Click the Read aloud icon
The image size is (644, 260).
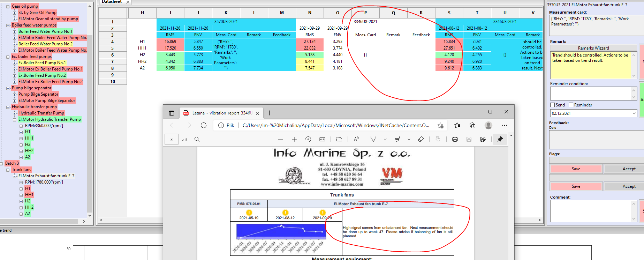356,139
